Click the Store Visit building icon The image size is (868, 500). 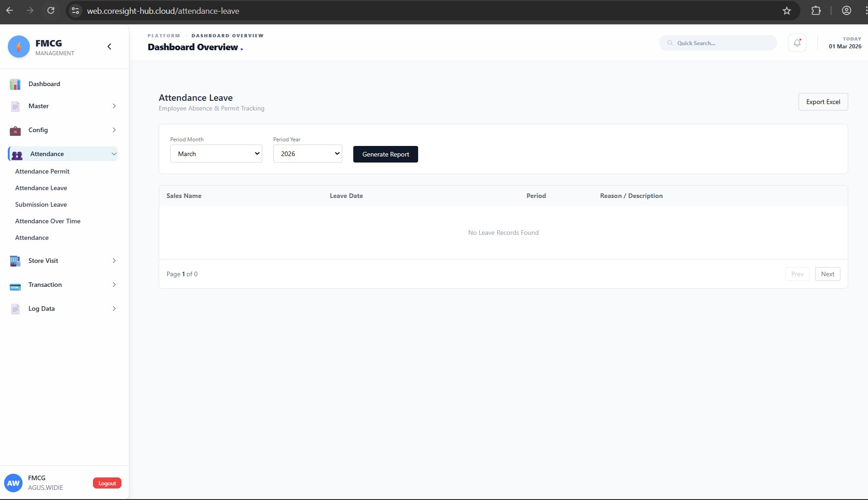[x=15, y=261]
